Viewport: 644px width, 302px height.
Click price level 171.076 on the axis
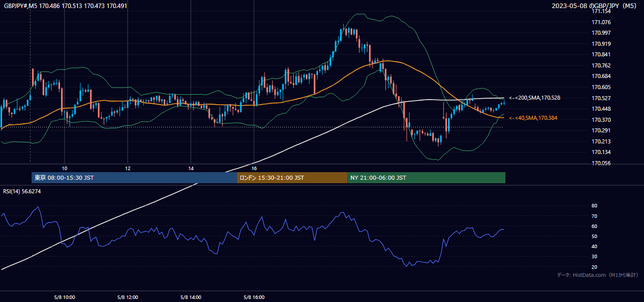coord(601,22)
